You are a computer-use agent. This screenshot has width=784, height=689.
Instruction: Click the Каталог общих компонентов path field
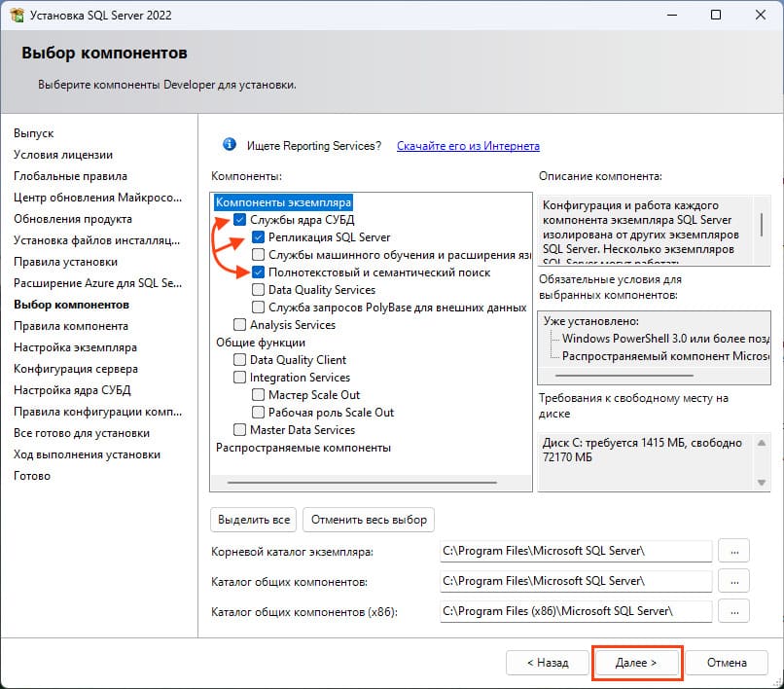[x=576, y=581]
